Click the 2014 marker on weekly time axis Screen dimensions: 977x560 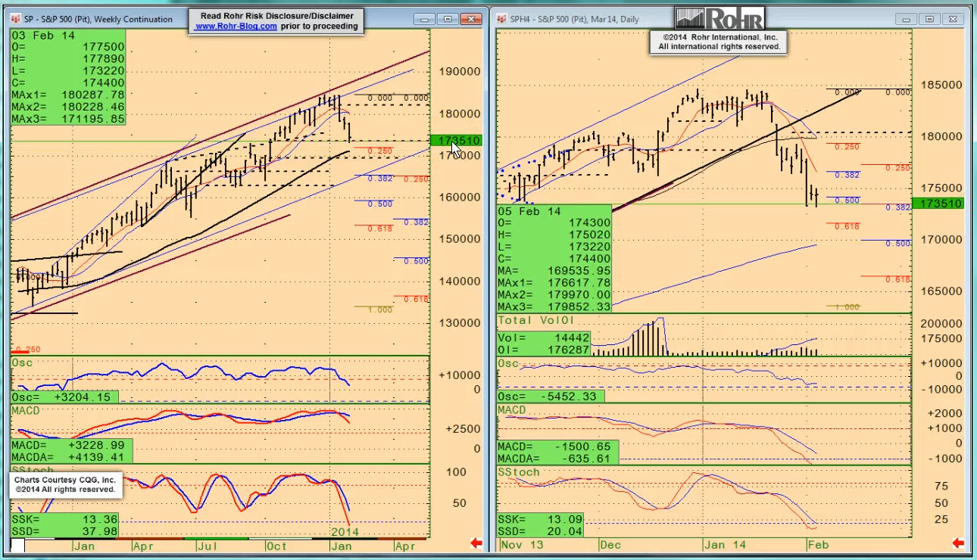pyautogui.click(x=345, y=532)
